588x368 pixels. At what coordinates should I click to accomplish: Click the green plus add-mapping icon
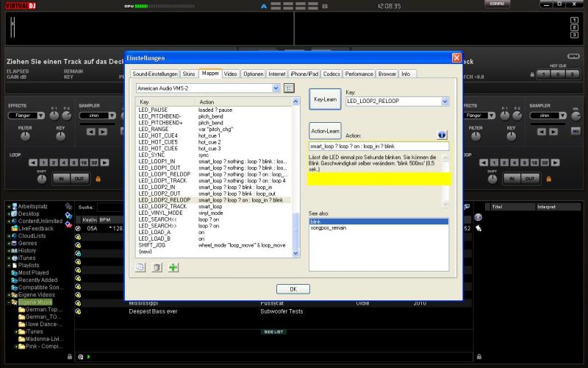tap(173, 267)
